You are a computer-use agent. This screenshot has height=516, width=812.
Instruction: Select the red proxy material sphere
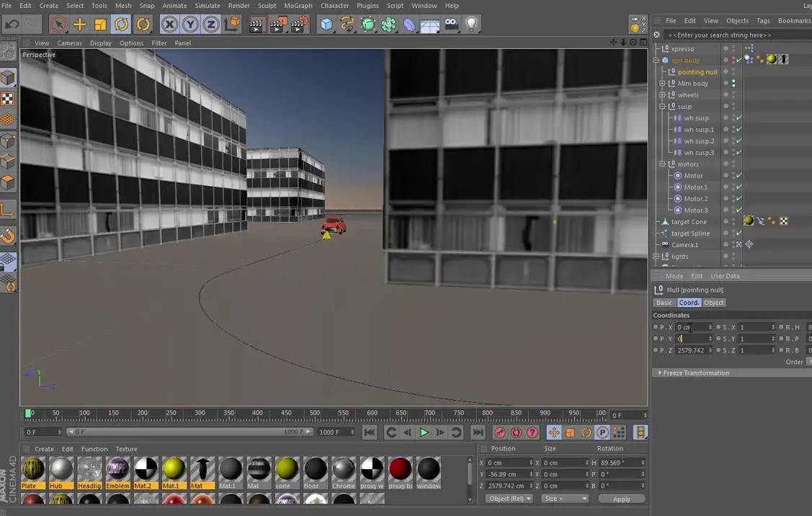click(x=400, y=473)
